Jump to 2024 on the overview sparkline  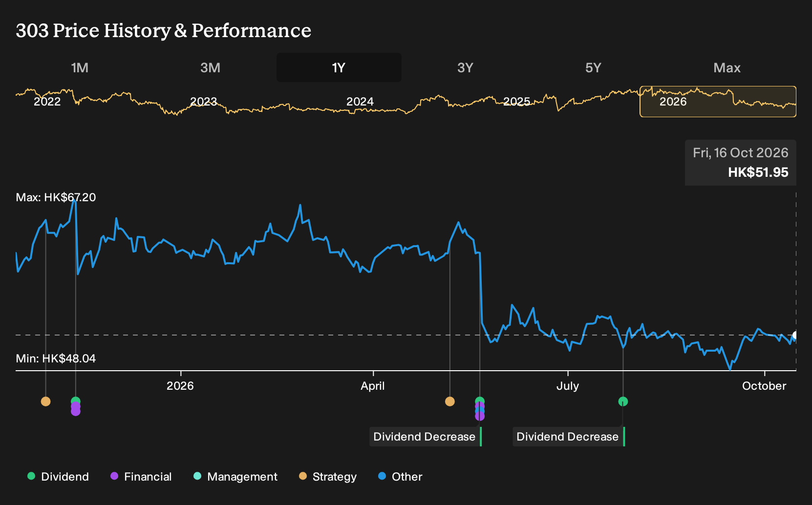[360, 102]
